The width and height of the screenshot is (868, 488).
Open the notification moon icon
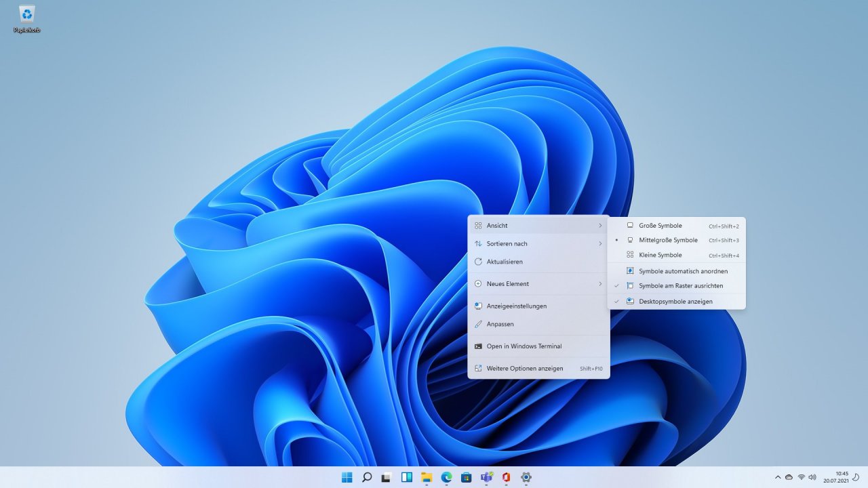coord(856,477)
